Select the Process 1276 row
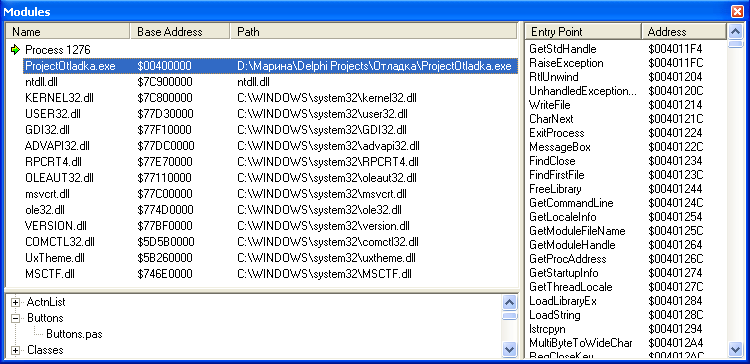The image size is (750, 364). [x=57, y=50]
